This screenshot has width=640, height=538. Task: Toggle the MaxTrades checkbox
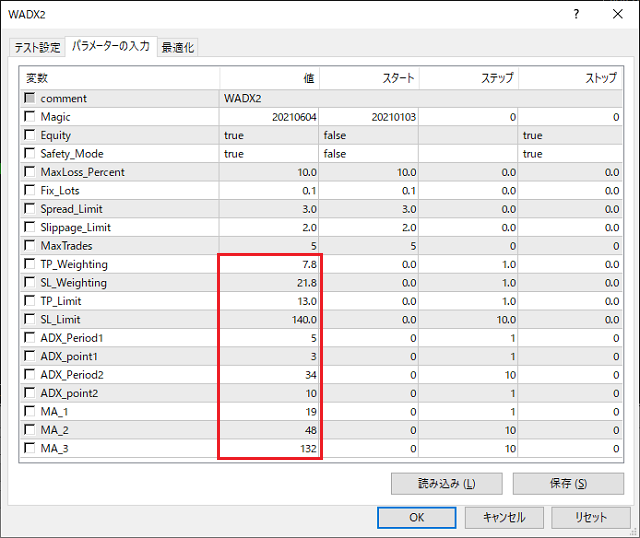point(30,245)
